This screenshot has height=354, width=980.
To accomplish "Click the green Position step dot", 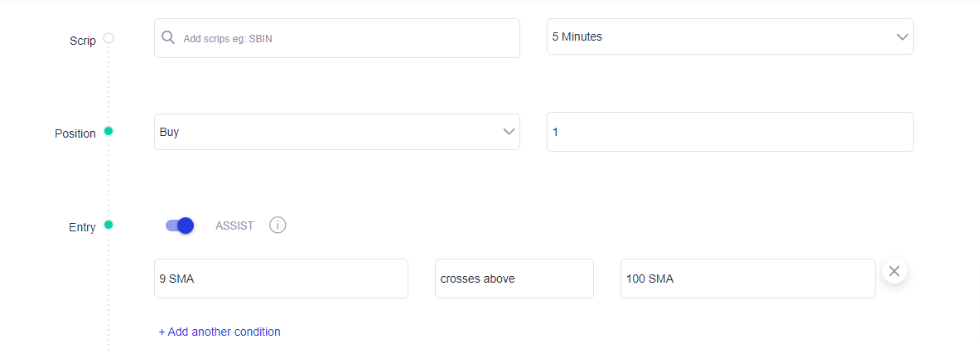I will [109, 131].
